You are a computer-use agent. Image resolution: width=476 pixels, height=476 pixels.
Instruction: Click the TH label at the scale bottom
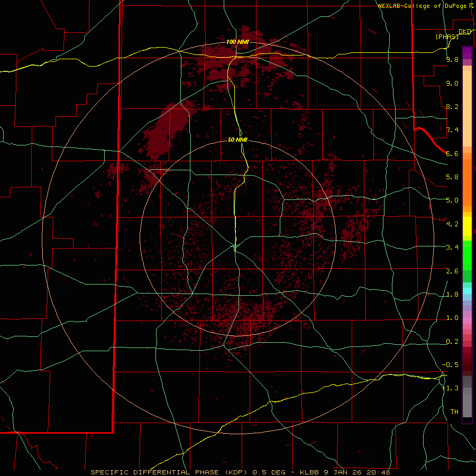coord(454,412)
